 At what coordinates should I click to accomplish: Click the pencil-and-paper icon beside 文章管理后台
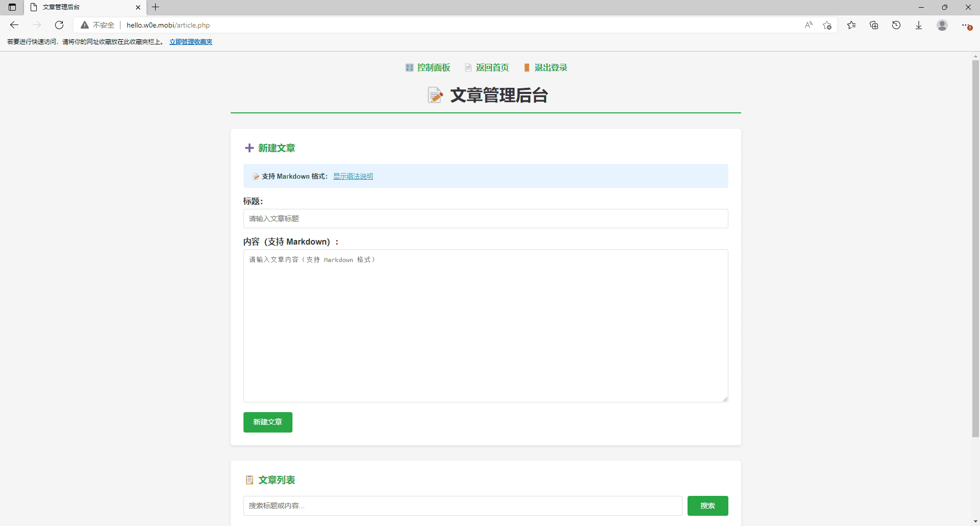(435, 95)
